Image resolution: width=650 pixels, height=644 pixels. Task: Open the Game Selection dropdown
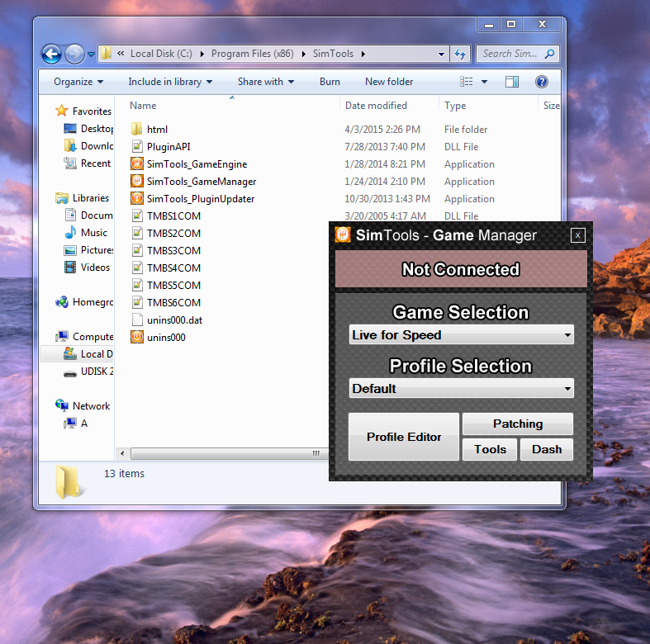pos(462,335)
